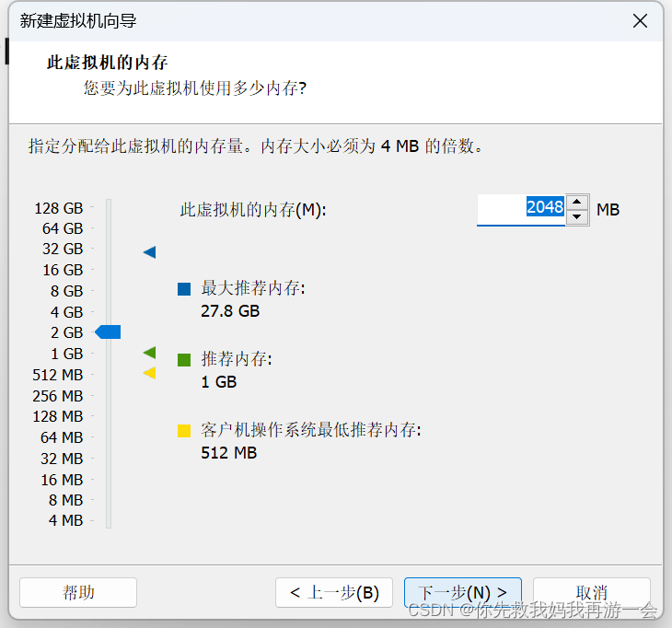Focus the memory input field showing 2048
This screenshot has width=672, height=628.
(521, 209)
